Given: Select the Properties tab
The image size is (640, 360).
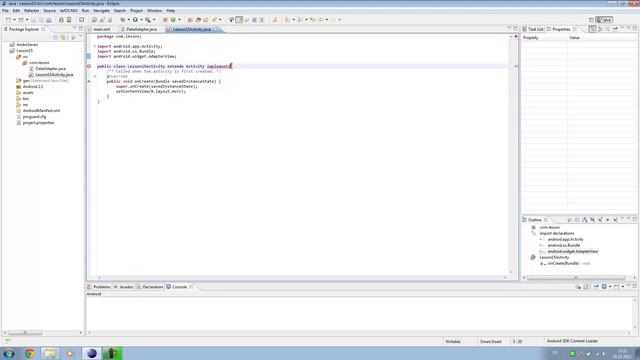Looking at the screenshot, I should (561, 29).
